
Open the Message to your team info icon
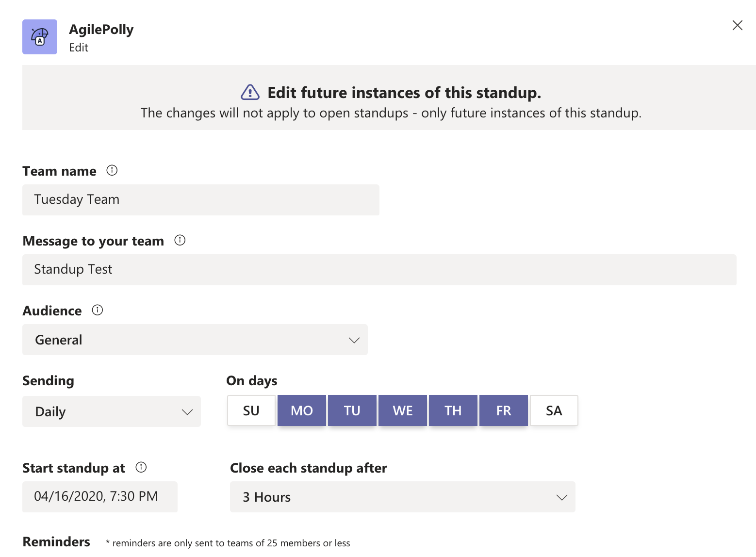point(180,240)
